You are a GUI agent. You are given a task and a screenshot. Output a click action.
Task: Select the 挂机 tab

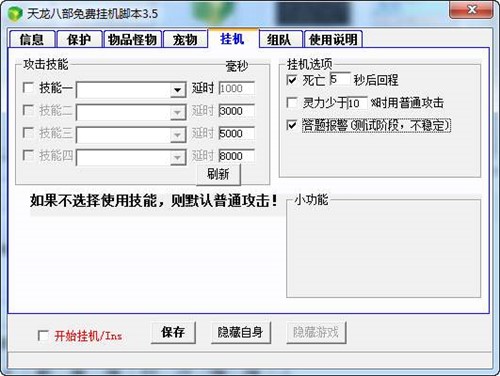point(233,39)
